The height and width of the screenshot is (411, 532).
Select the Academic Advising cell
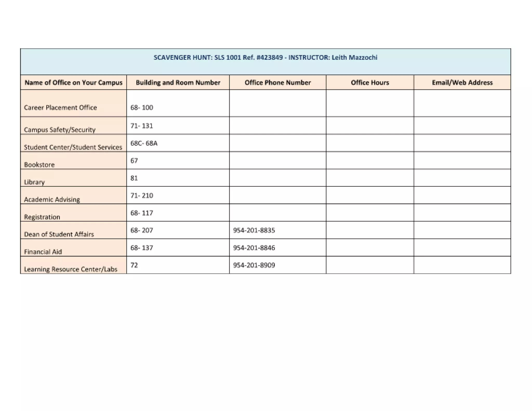point(52,199)
